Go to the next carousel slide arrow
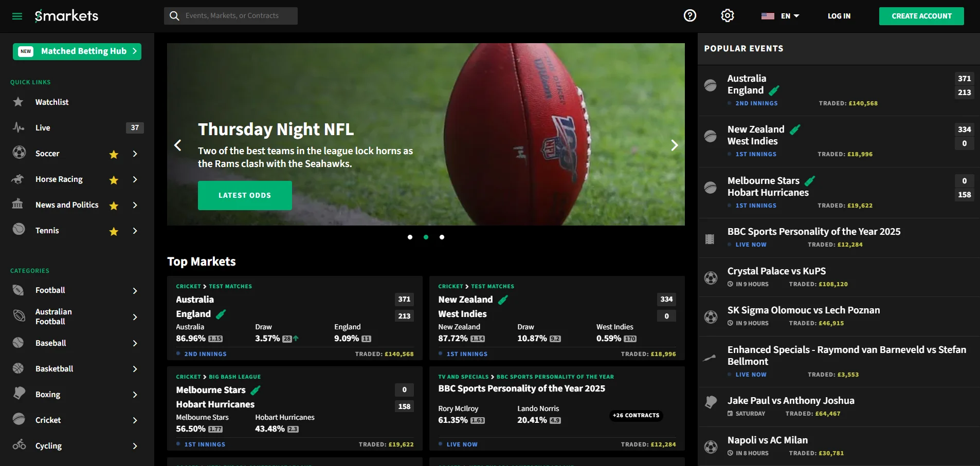This screenshot has width=980, height=466. [x=675, y=145]
